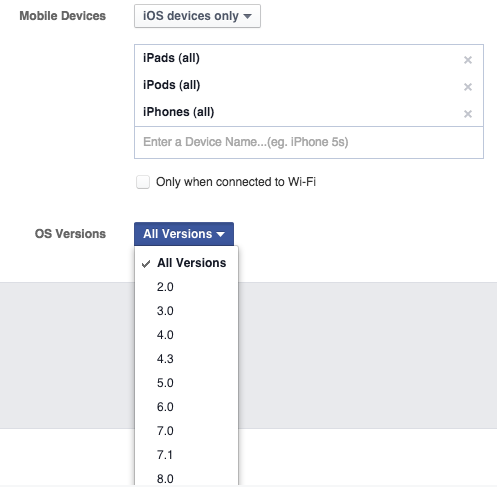
Task: Click the iPods (all) device entry
Action: (172, 85)
